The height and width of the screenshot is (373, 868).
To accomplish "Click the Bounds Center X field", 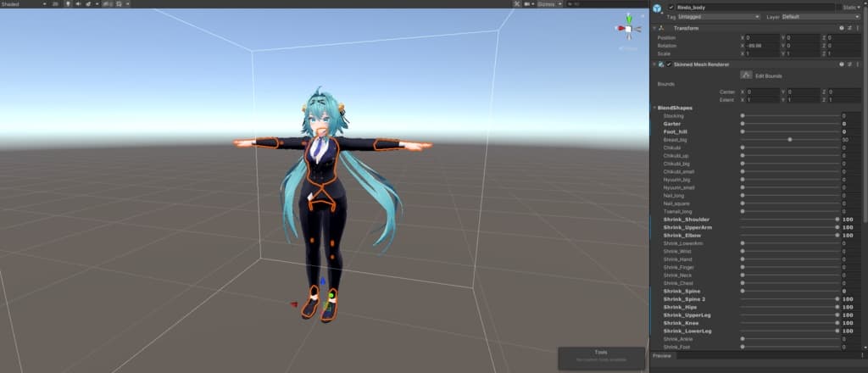I will pyautogui.click(x=762, y=92).
